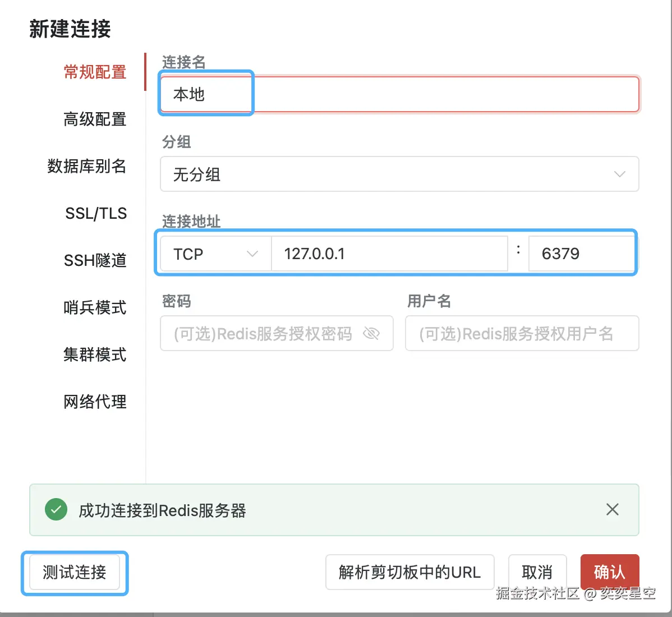Click the green success checkmark icon
The height and width of the screenshot is (617, 672).
pyautogui.click(x=56, y=510)
